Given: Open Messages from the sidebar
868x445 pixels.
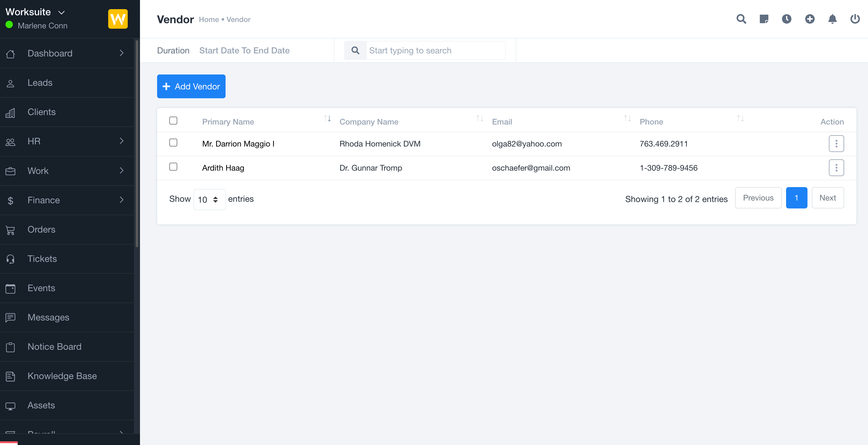Looking at the screenshot, I should tap(48, 317).
